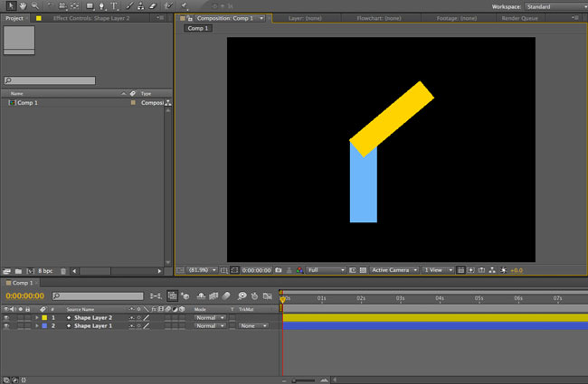Image resolution: width=588 pixels, height=384 pixels.
Task: Select the Zoom magnifier tool
Action: click(35, 5)
